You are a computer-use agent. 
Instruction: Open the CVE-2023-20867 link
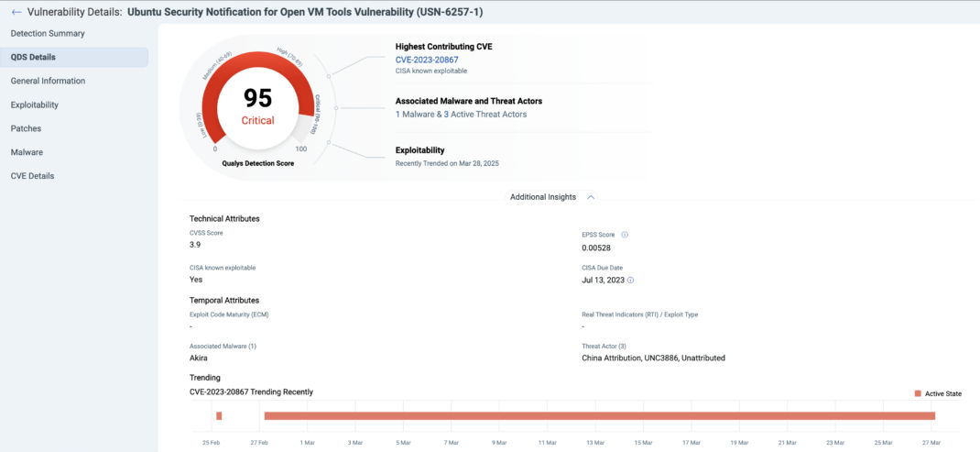(427, 61)
